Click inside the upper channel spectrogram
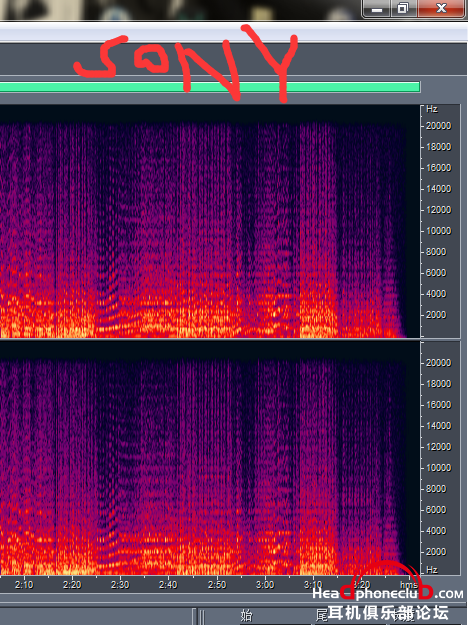468x625 pixels. (x=210, y=221)
